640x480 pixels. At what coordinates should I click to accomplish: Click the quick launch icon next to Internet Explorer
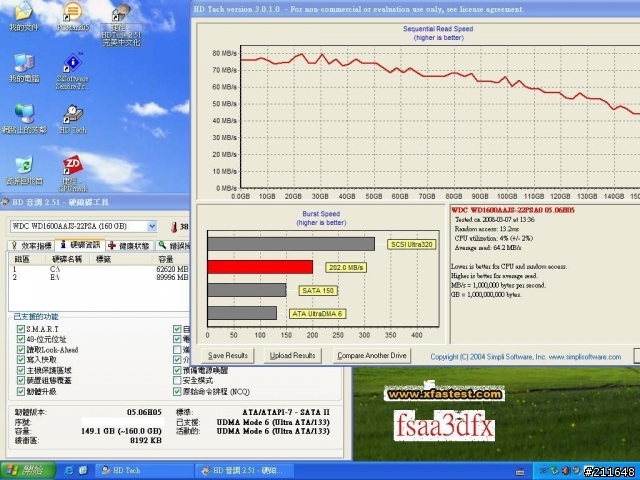coord(83,470)
